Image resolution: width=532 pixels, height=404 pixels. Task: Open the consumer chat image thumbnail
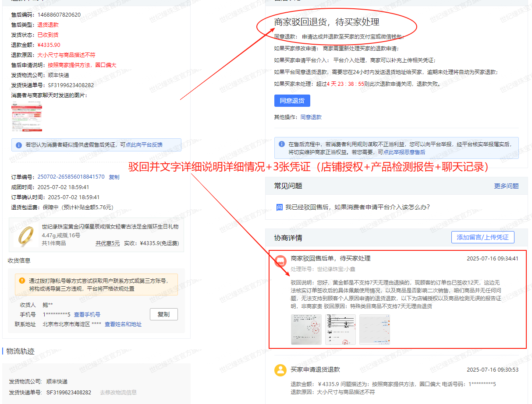point(27,116)
